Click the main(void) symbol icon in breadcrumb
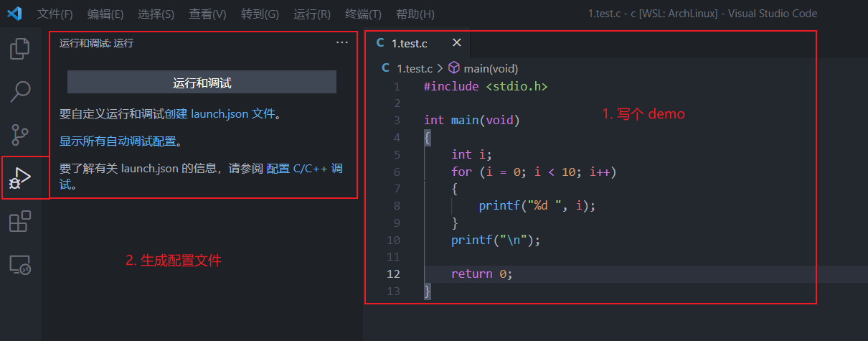Image resolution: width=868 pixels, height=341 pixels. (454, 68)
